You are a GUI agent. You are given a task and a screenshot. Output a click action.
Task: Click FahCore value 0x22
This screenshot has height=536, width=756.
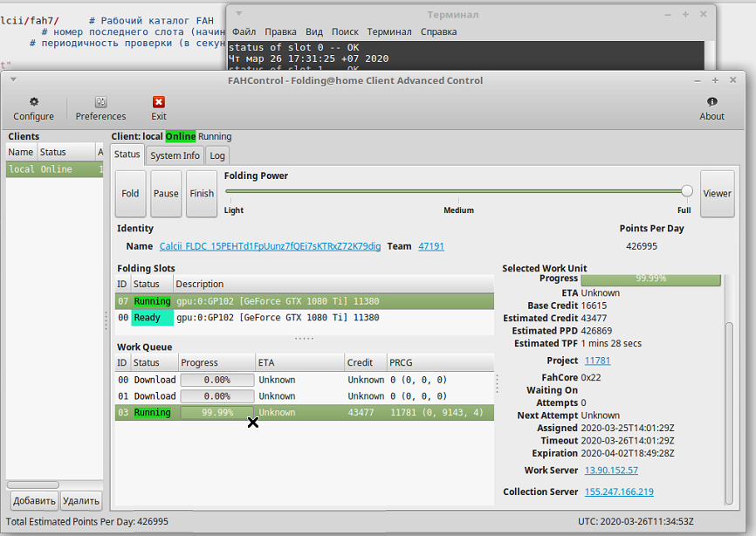click(x=591, y=377)
